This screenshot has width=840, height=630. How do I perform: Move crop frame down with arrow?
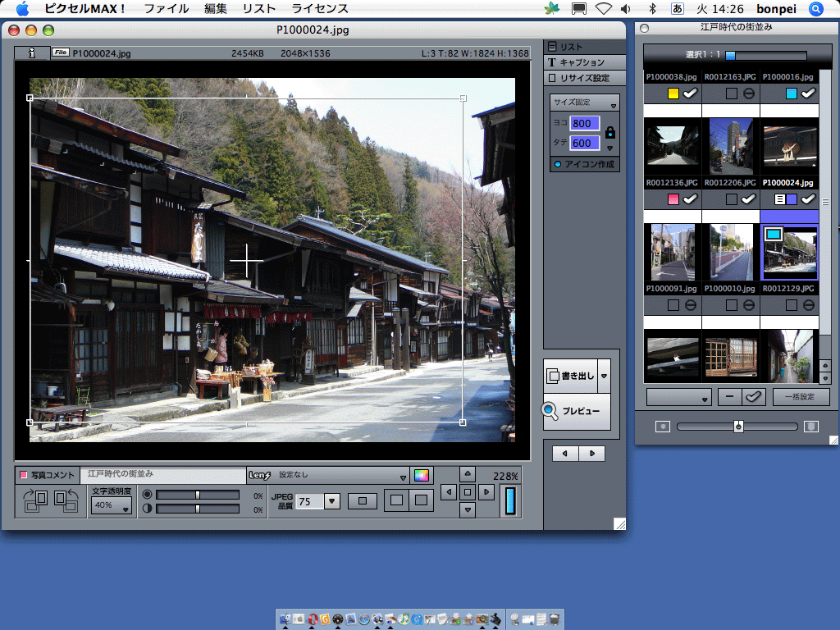point(468,509)
